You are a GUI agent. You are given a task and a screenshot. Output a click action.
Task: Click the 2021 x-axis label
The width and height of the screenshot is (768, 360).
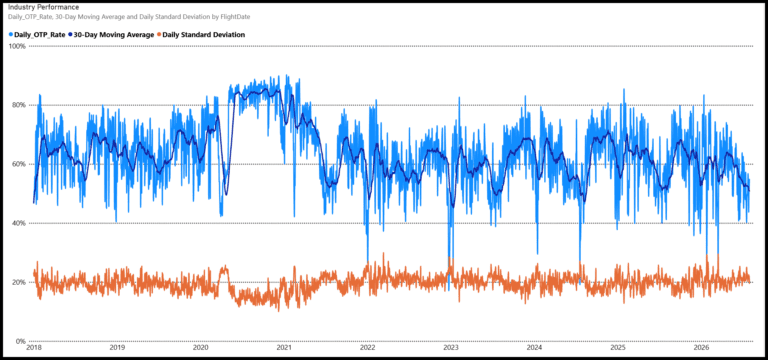click(x=284, y=348)
